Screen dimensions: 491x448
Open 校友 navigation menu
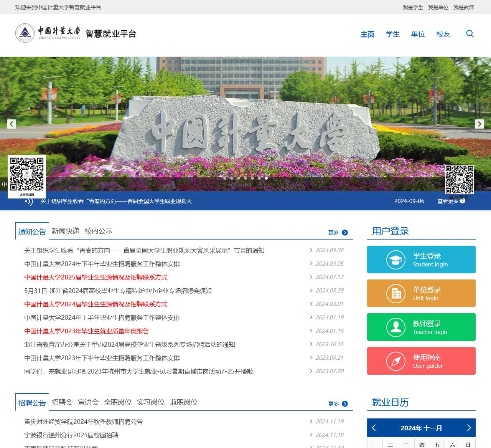coord(443,34)
